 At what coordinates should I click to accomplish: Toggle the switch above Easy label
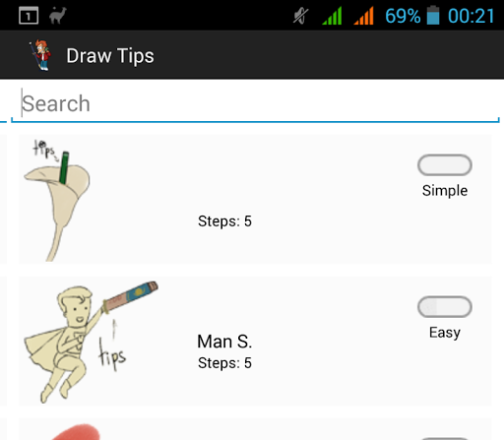(445, 307)
